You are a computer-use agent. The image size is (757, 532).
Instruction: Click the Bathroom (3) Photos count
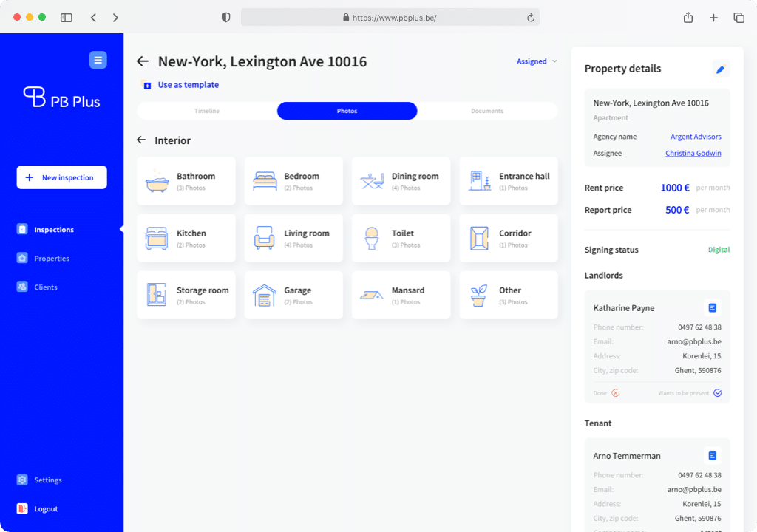(191, 188)
